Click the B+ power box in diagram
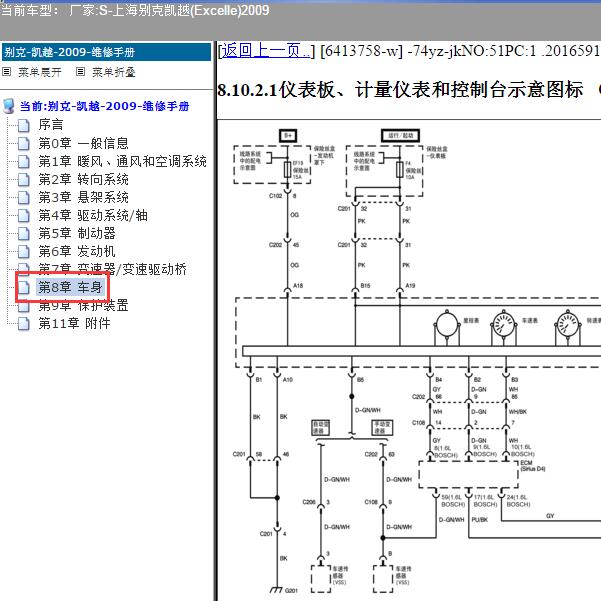 click(x=288, y=136)
